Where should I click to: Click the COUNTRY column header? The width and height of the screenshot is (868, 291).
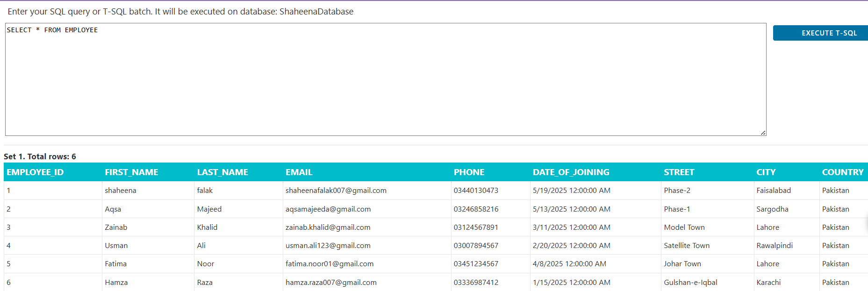click(843, 172)
